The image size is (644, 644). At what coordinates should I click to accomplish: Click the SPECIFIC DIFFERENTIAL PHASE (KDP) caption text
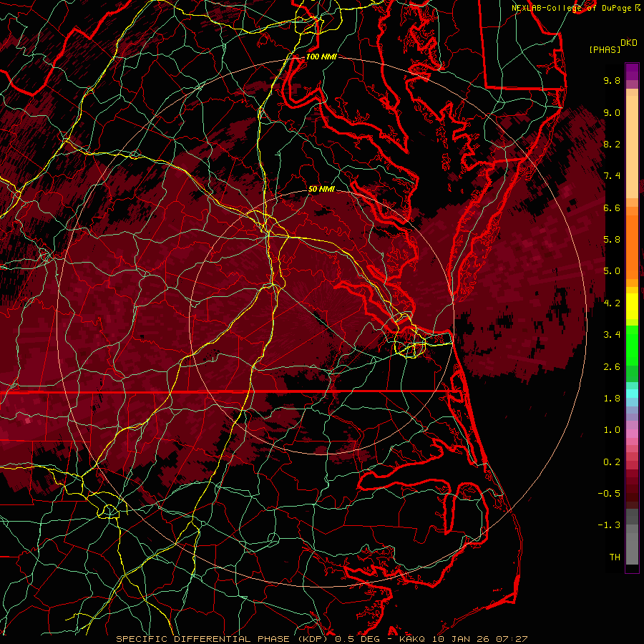coord(223,639)
